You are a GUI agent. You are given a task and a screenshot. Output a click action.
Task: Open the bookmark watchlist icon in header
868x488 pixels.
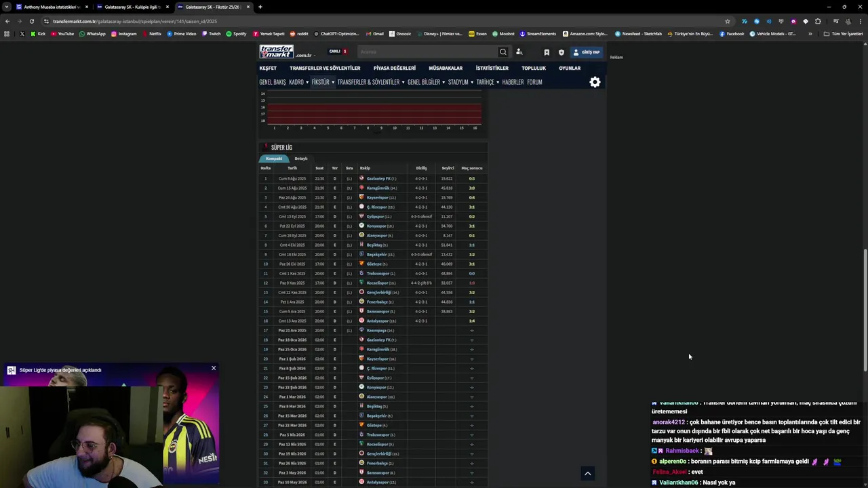(x=547, y=52)
